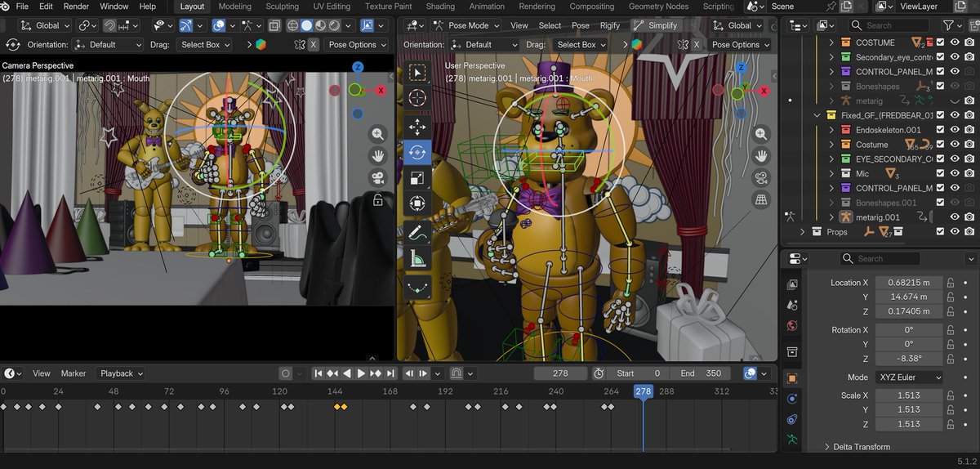
Task: Toggle the Use Preview Range clock button in the timeline
Action: tap(599, 373)
